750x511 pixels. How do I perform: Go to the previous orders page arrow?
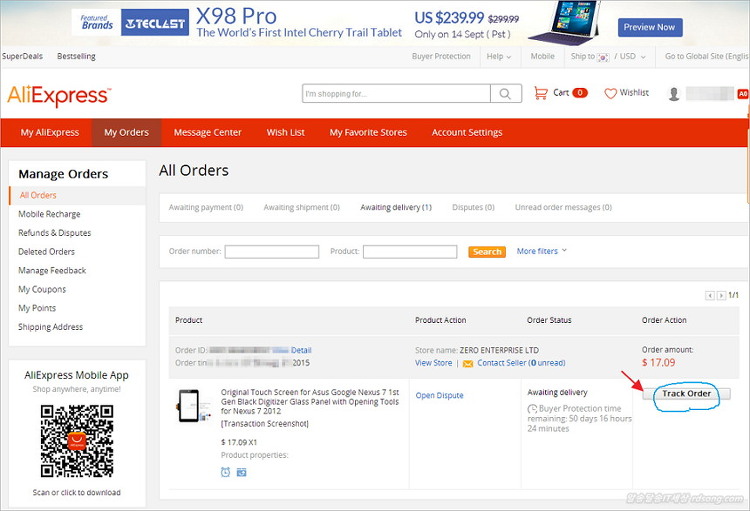(710, 295)
